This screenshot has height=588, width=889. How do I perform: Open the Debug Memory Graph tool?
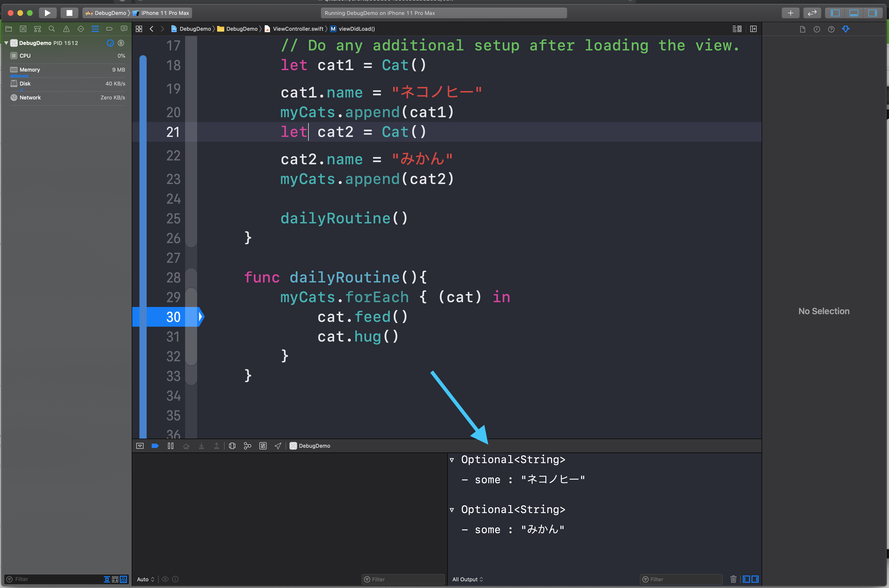[248, 446]
